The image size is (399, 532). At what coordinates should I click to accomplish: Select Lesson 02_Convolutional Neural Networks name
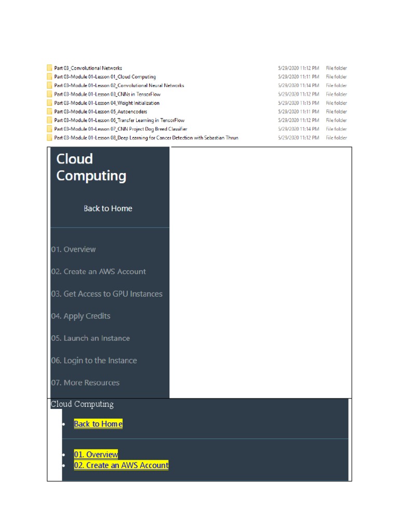click(x=119, y=86)
